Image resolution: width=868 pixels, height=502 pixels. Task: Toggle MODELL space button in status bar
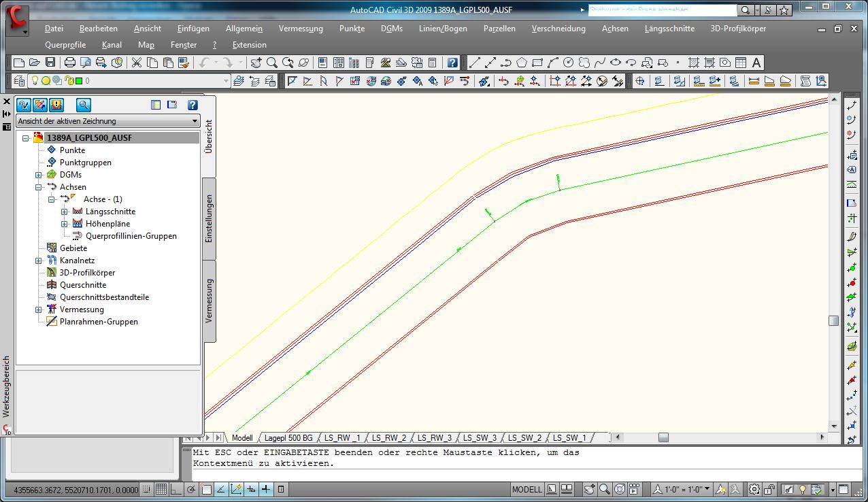527,489
